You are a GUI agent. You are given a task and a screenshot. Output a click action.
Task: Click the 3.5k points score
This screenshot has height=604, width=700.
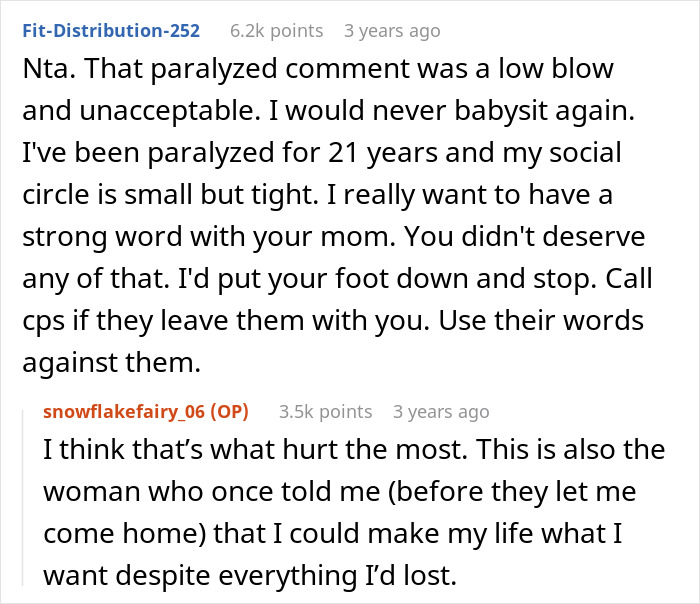[325, 411]
